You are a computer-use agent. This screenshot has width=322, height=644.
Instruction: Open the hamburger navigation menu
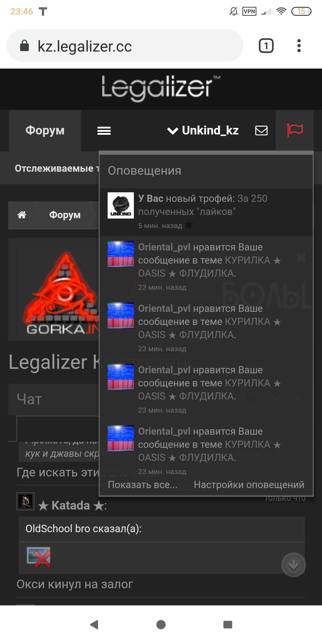pyautogui.click(x=104, y=131)
